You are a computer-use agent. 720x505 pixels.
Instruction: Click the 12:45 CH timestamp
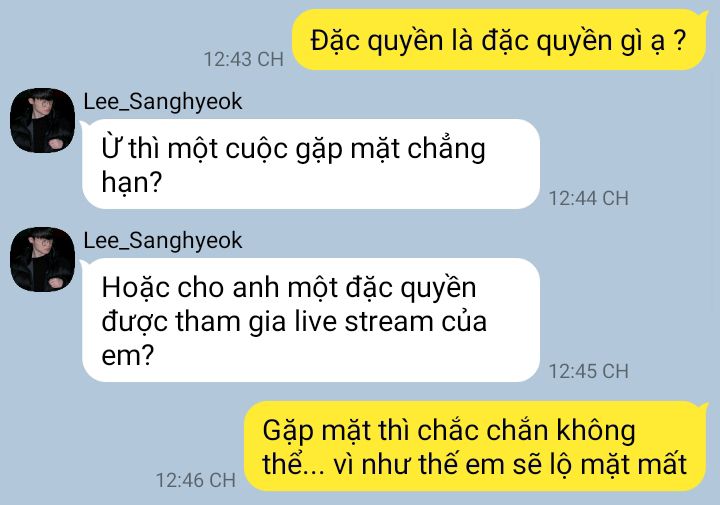tap(589, 371)
